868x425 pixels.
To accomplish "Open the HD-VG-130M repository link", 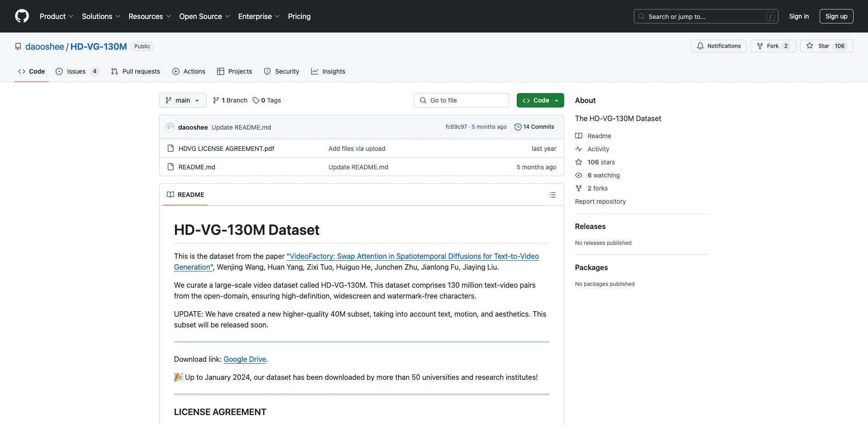I will [x=99, y=47].
